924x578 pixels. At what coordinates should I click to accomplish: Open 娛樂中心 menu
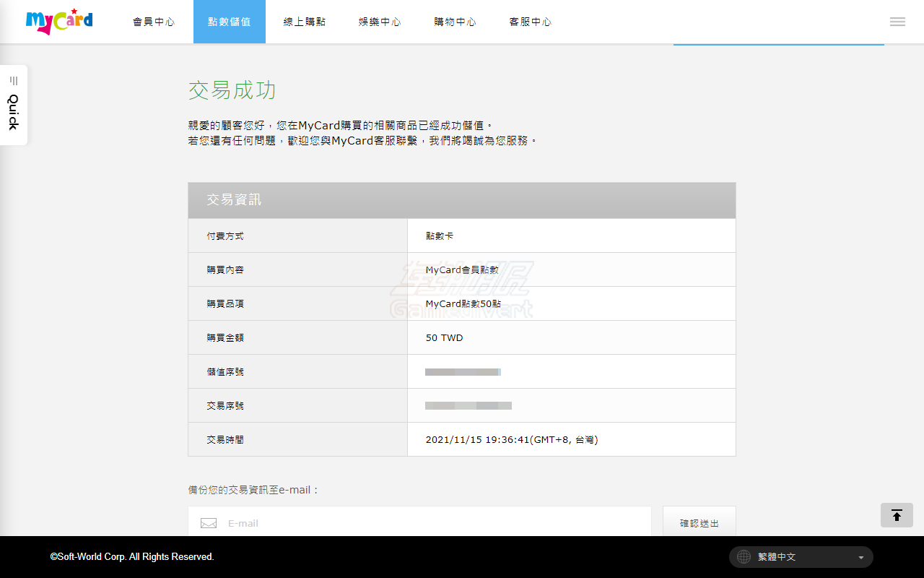click(380, 22)
